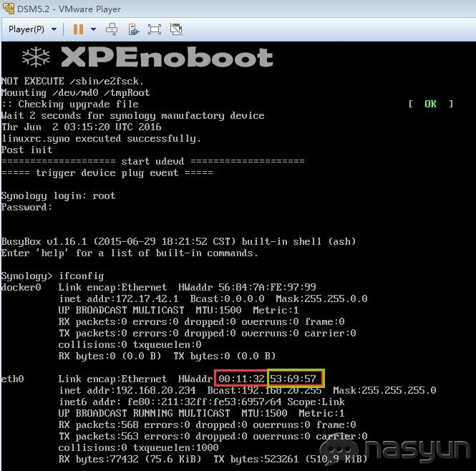Open the power options arrow beside pause
Screen dimensions: 476x471
pyautogui.click(x=94, y=29)
